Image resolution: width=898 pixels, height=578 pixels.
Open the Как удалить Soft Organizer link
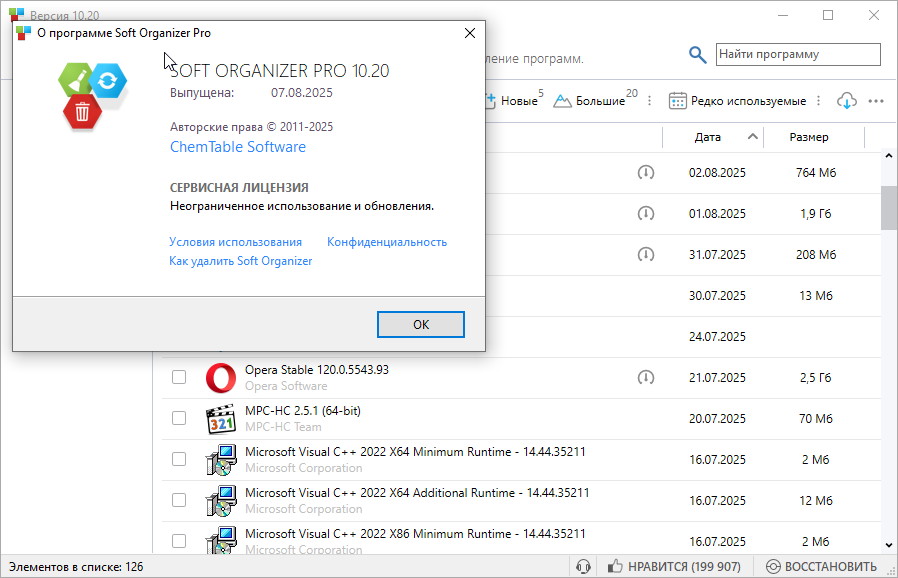[241, 261]
